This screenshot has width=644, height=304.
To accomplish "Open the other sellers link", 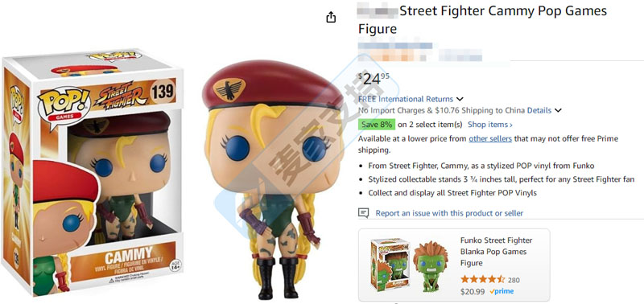I will click(490, 138).
